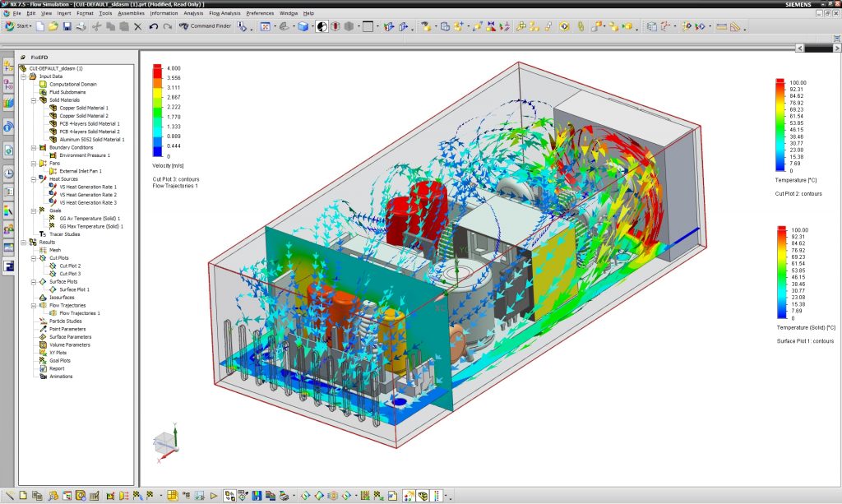The height and width of the screenshot is (504, 842).
Task: Undo the last action with the Undo arrow
Action: pyautogui.click(x=154, y=26)
